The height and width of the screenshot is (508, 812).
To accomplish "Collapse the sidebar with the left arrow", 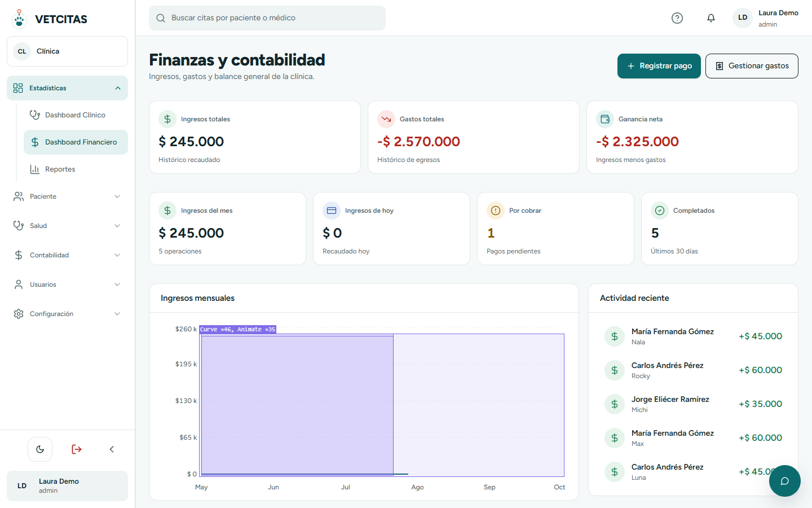I will pyautogui.click(x=112, y=449).
